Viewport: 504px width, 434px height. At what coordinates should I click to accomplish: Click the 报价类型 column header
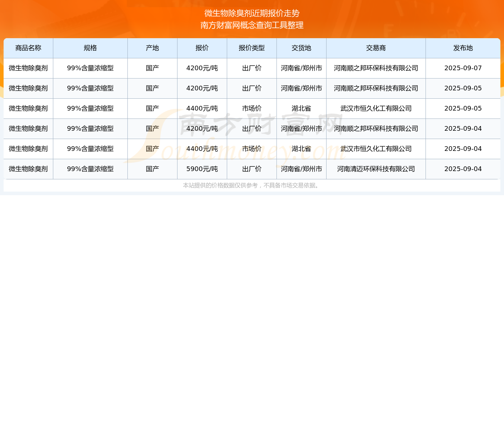[x=252, y=48]
